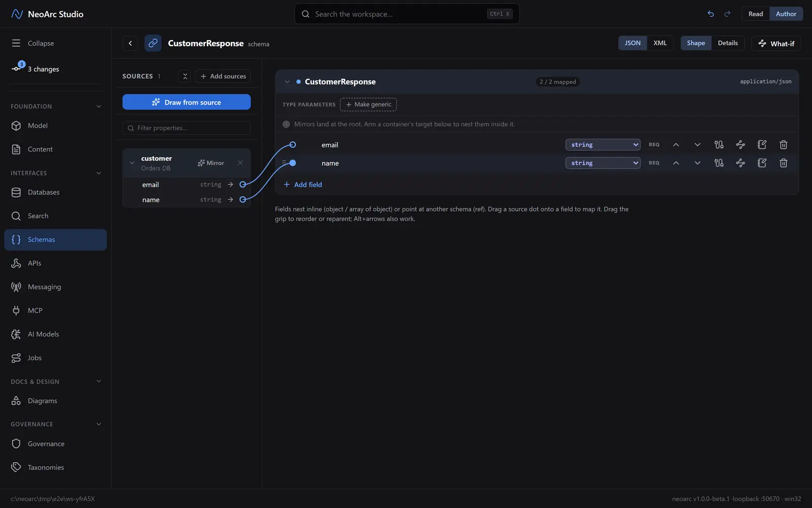Image resolution: width=812 pixels, height=508 pixels.
Task: Open Databases in the sidebar
Action: pyautogui.click(x=56, y=193)
